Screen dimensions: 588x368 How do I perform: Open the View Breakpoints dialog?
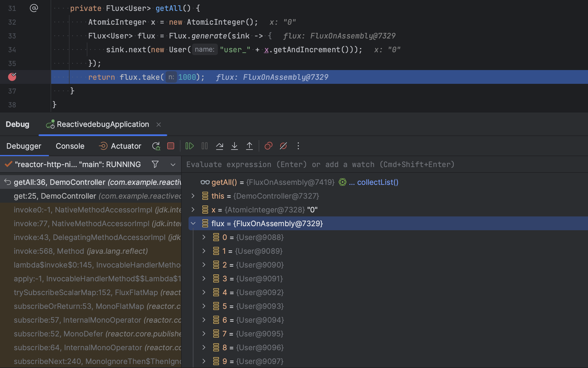coord(268,146)
